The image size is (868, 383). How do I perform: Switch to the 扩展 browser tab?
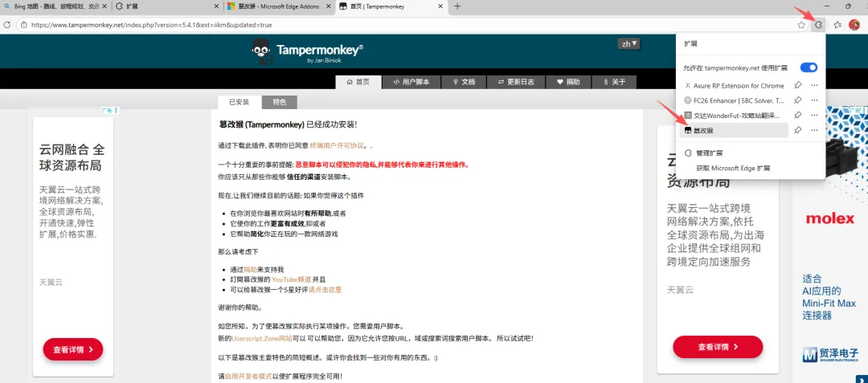pyautogui.click(x=168, y=6)
